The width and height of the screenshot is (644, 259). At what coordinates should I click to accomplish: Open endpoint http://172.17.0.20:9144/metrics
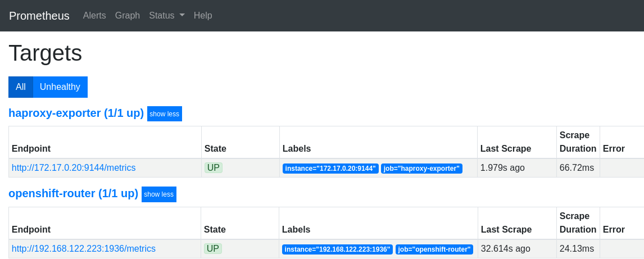[x=74, y=168]
